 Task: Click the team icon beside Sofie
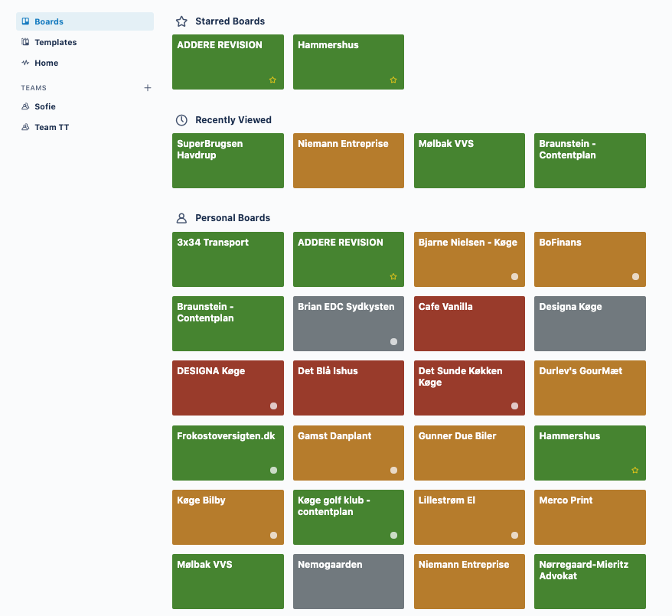(x=26, y=106)
